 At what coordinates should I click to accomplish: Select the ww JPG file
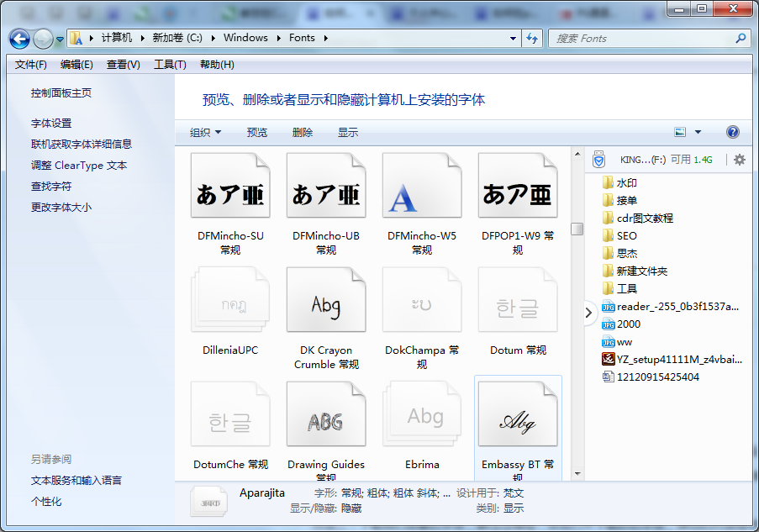[617, 342]
